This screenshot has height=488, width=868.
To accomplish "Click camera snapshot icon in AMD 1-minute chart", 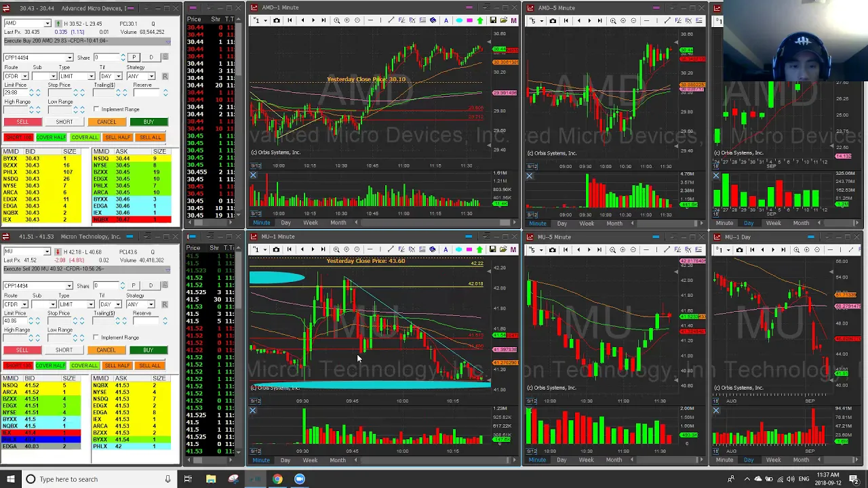I will (277, 20).
